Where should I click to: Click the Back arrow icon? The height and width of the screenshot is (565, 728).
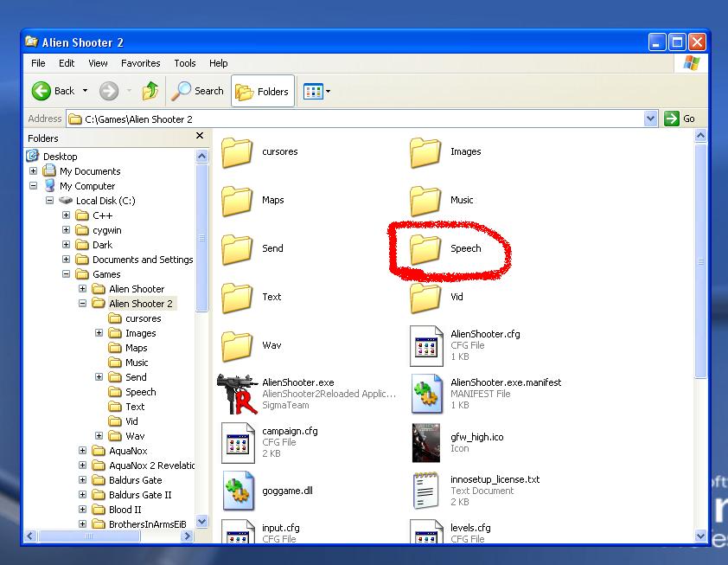tap(42, 91)
